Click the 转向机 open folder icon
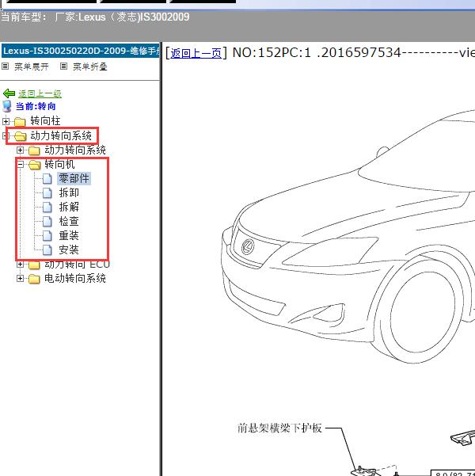This screenshot has width=475, height=476. pyautogui.click(x=35, y=165)
